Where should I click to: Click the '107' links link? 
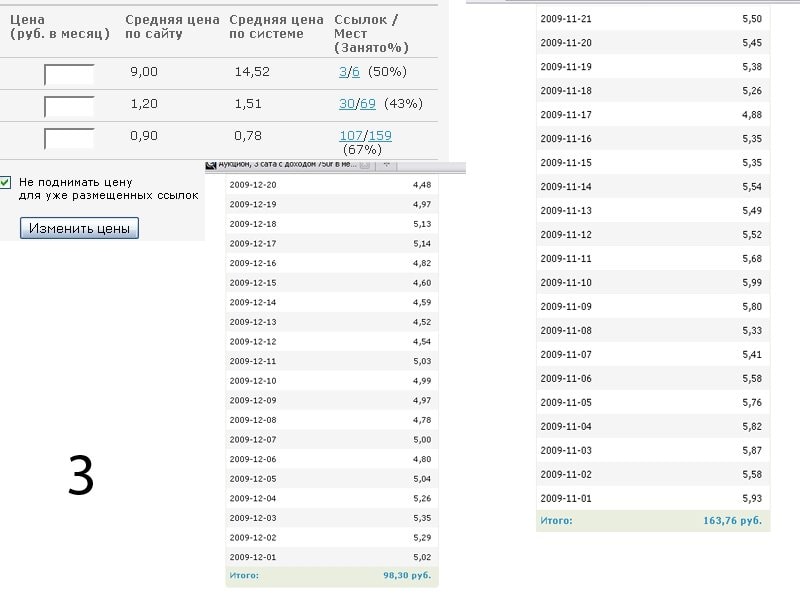pos(350,136)
